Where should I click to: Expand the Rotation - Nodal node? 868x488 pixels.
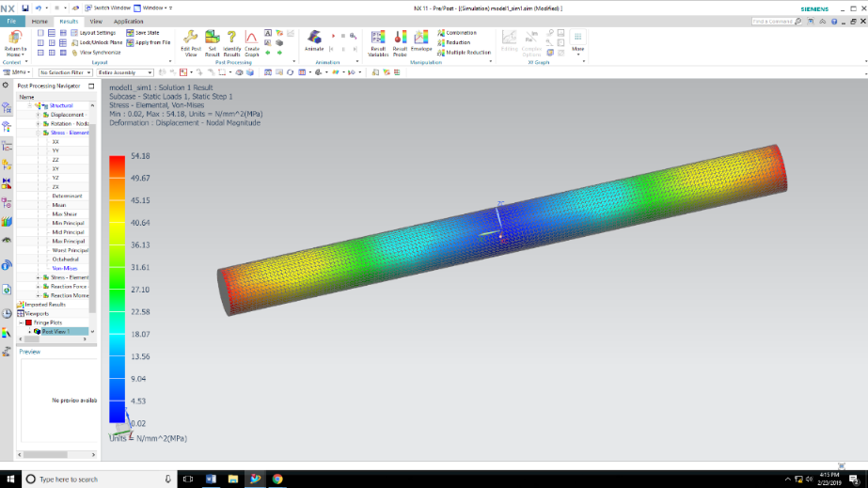[39, 123]
